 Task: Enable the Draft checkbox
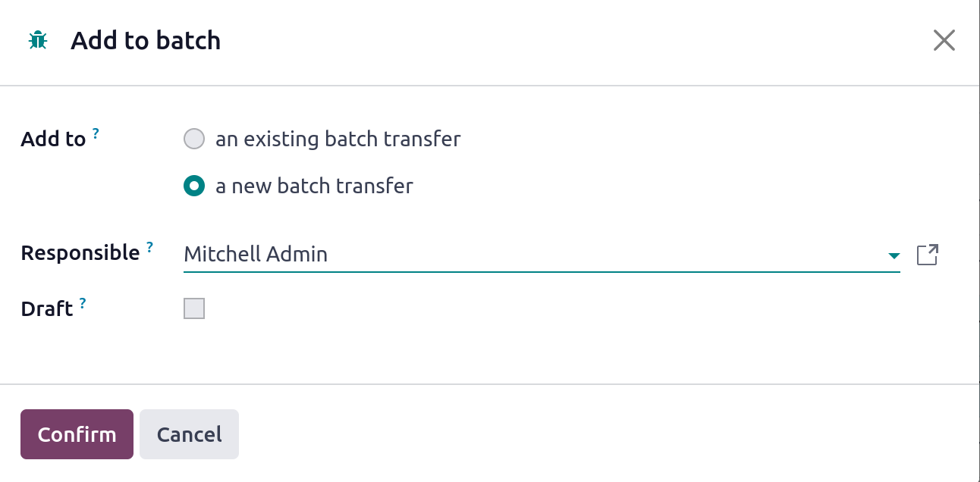pos(194,308)
